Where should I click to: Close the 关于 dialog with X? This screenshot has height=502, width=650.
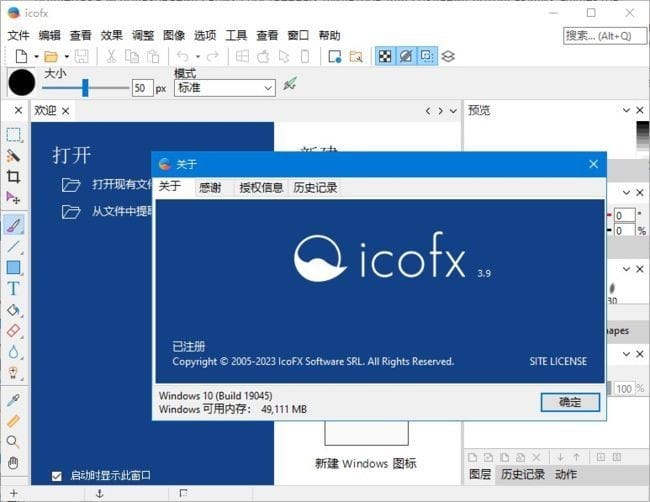593,164
